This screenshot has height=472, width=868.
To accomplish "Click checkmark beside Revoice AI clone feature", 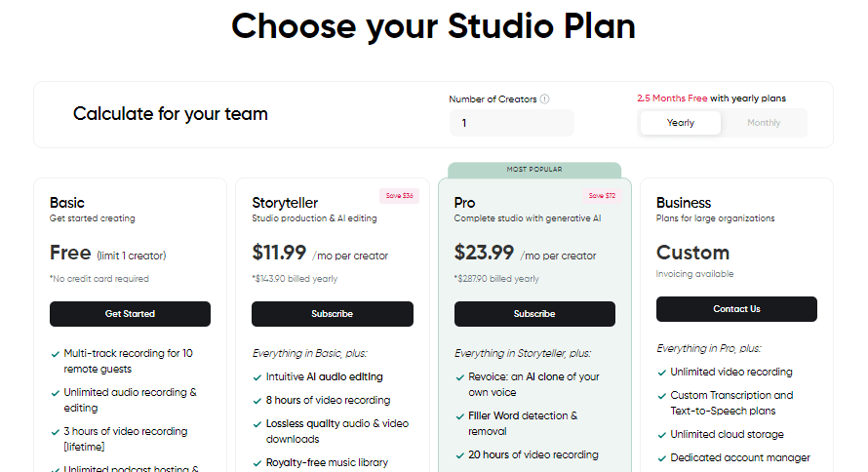I will [x=459, y=378].
